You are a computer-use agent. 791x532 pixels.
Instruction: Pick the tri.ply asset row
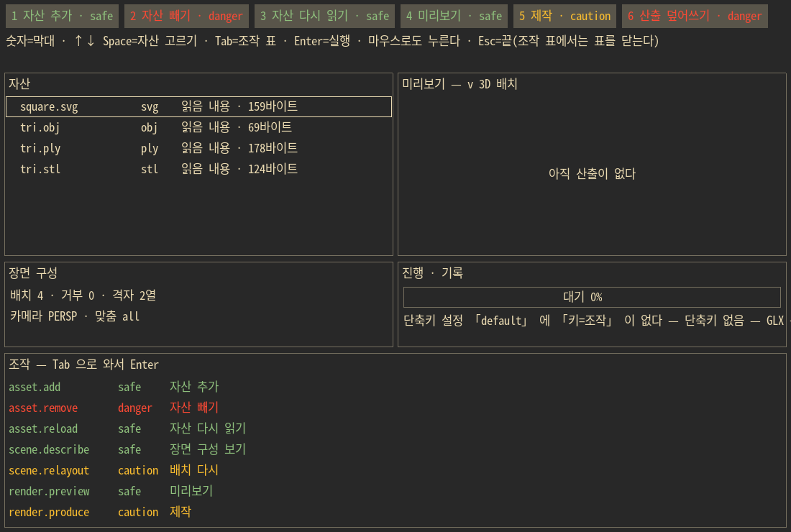click(x=198, y=148)
